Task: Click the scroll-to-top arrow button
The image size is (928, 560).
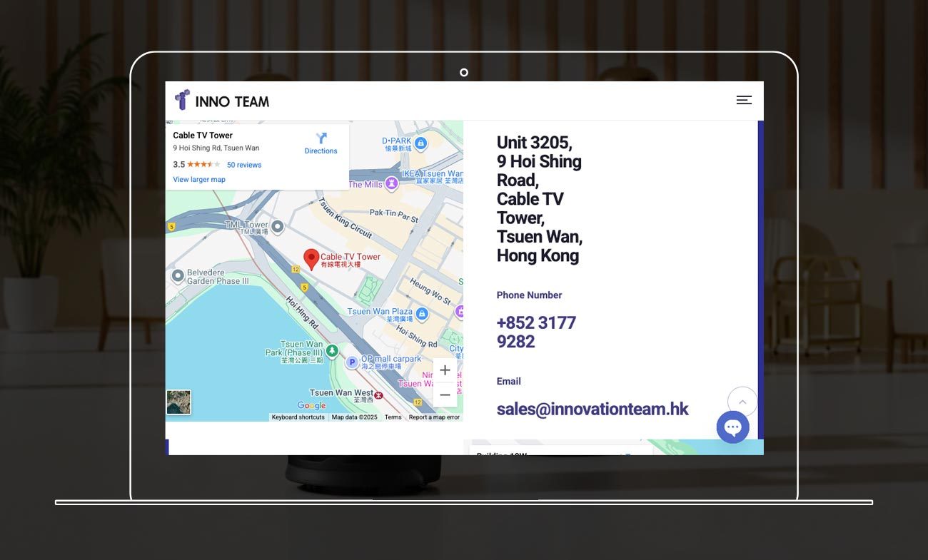Action: (x=742, y=402)
